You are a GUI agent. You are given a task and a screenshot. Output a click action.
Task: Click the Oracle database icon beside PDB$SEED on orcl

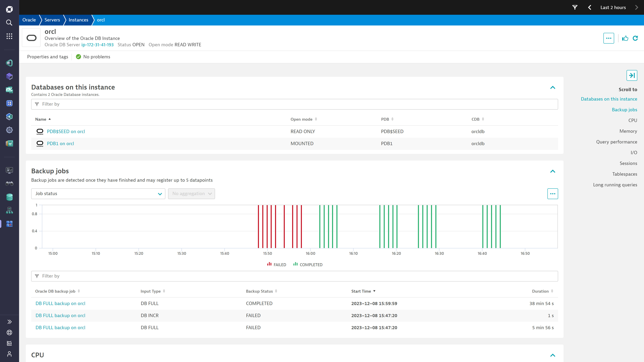[40, 132]
